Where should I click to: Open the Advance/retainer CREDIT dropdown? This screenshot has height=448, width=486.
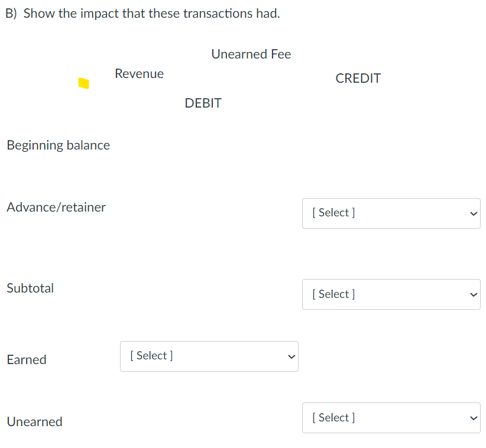[391, 213]
